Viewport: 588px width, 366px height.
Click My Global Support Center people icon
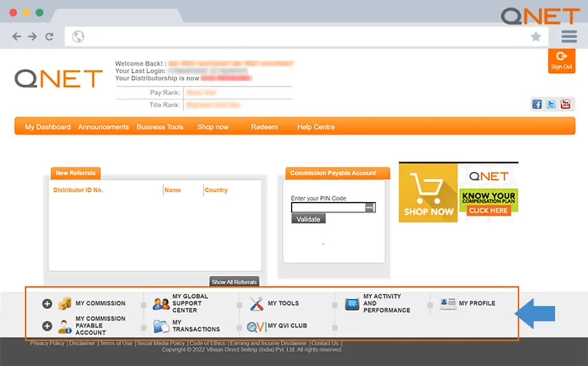tap(161, 303)
